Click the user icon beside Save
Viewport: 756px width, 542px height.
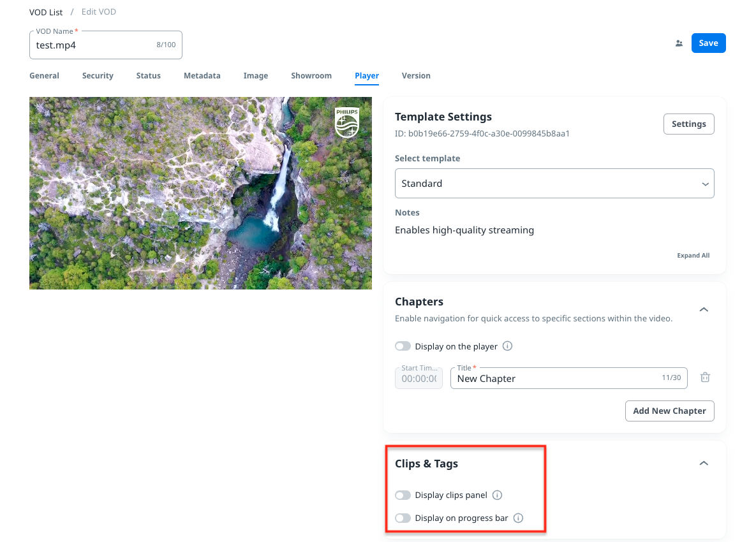[x=679, y=43]
